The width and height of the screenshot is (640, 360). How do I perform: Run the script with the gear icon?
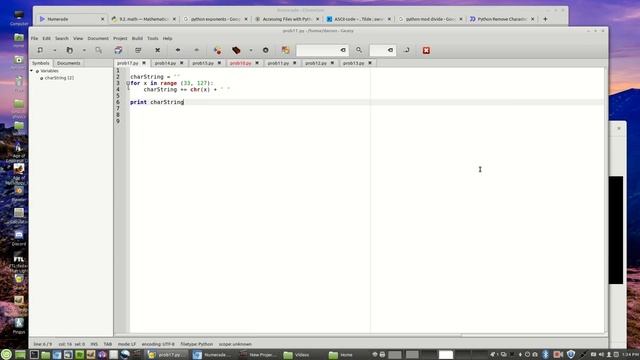pyautogui.click(x=266, y=50)
